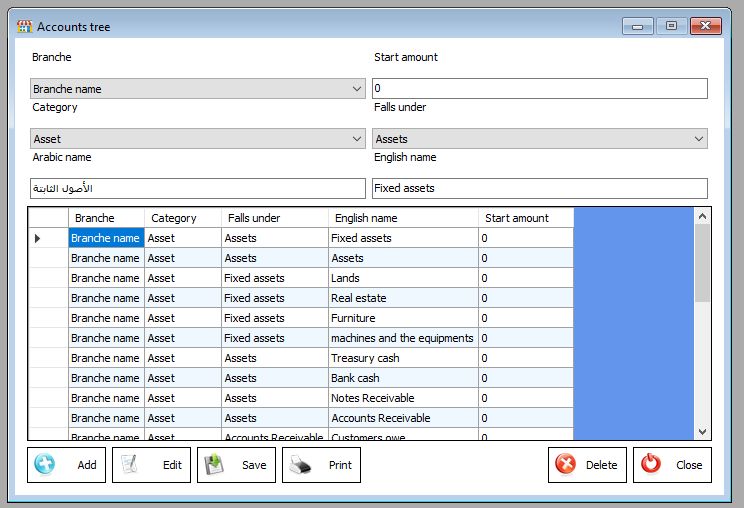The width and height of the screenshot is (744, 508).
Task: Click Falls under cell in Treasury cash row
Action: (x=275, y=358)
